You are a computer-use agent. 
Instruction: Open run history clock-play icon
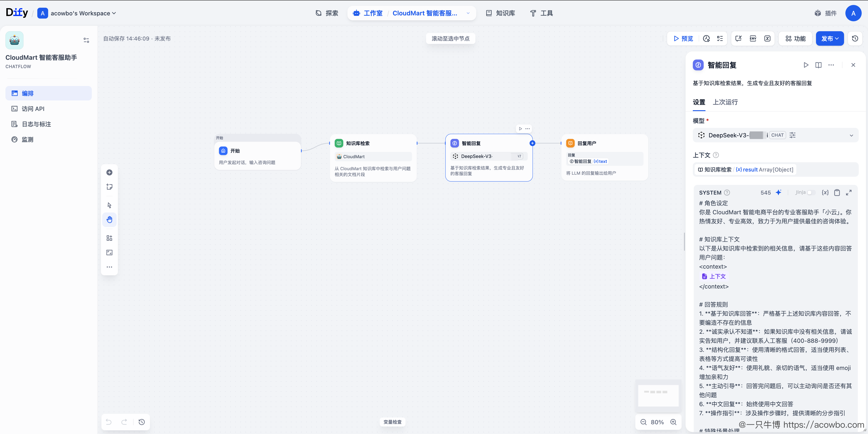pos(706,39)
